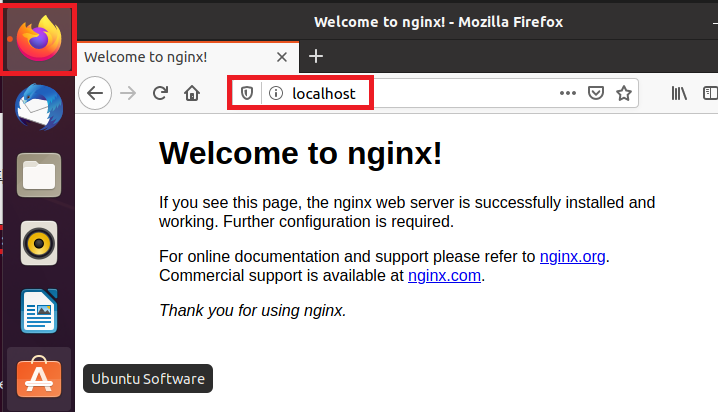Click the Firefox window title bar text

coord(438,22)
